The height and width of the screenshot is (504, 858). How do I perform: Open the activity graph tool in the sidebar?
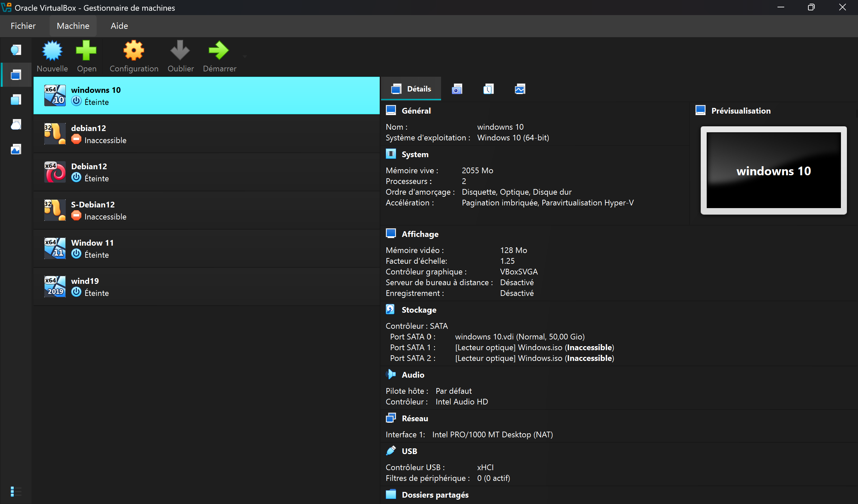click(x=16, y=149)
